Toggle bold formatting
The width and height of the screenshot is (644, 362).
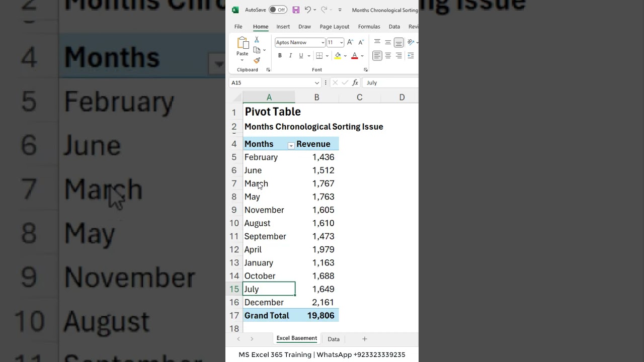pyautogui.click(x=280, y=56)
